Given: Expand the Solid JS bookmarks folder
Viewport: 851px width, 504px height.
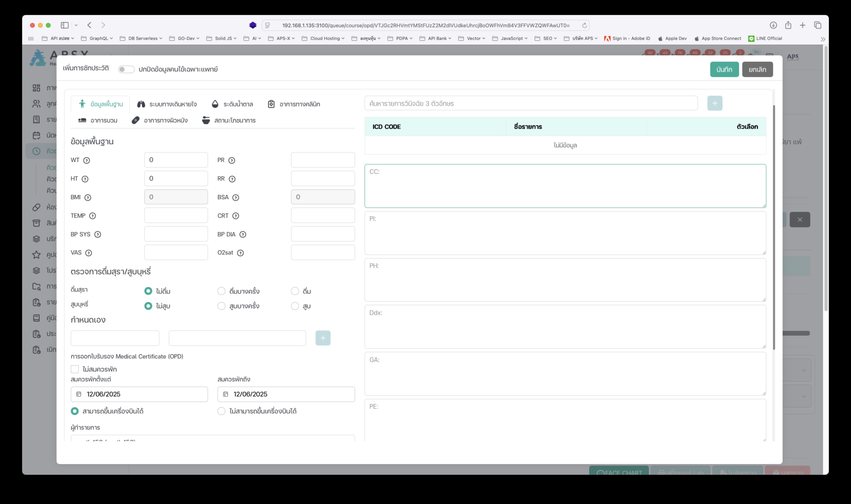Looking at the screenshot, I should point(221,38).
